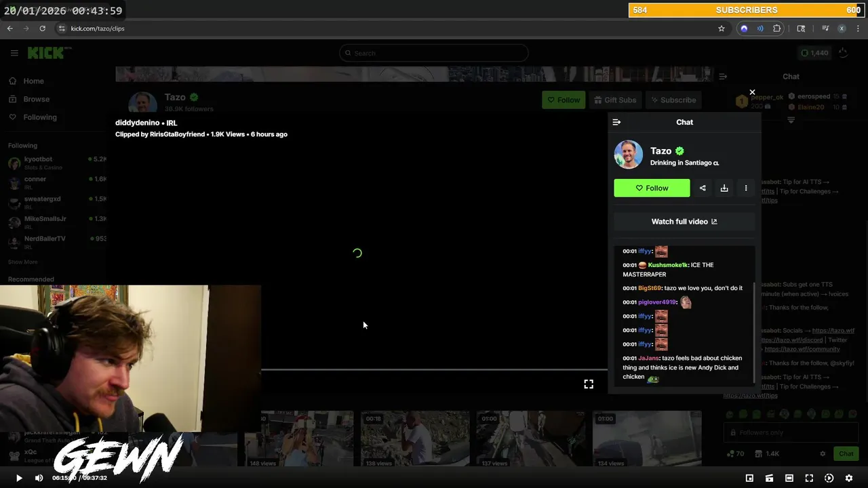Click the miniplayer square icon
The image size is (868, 488).
point(749,478)
